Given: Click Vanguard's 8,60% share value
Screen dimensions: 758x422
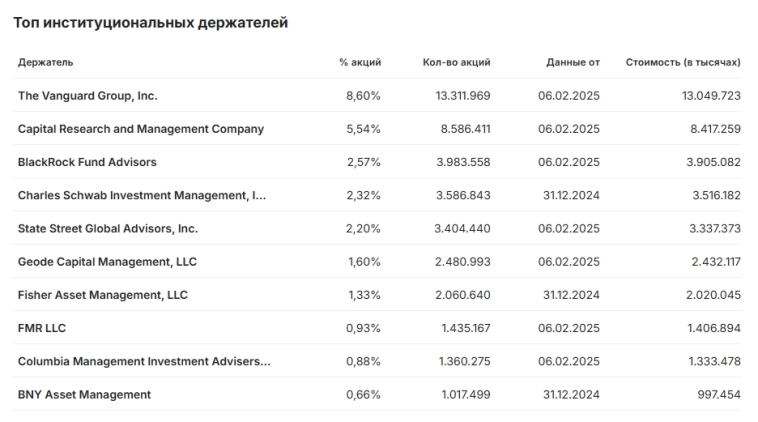Looking at the screenshot, I should [363, 96].
